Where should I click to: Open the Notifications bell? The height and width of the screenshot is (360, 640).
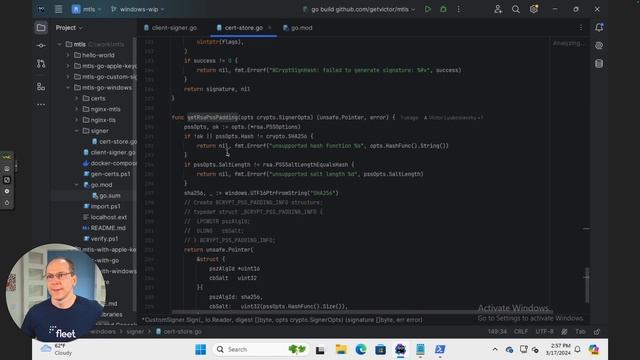pyautogui.click(x=599, y=27)
